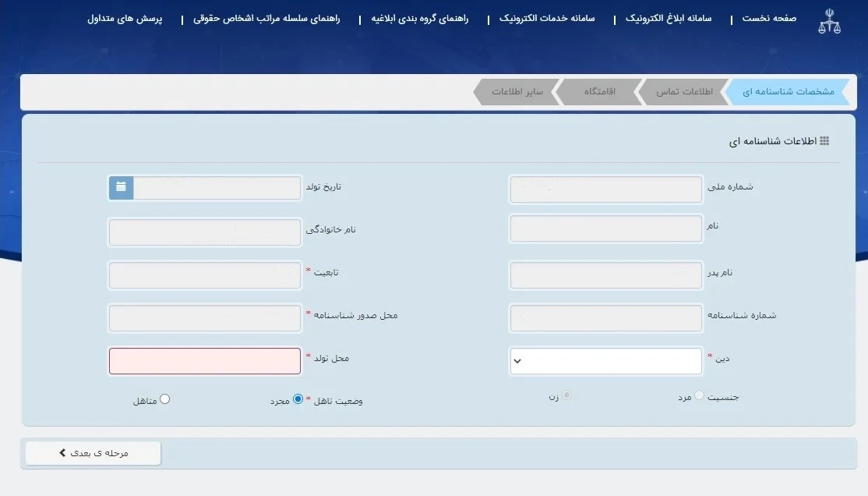Open the calendar picker for تاریخ تولد

(120, 187)
